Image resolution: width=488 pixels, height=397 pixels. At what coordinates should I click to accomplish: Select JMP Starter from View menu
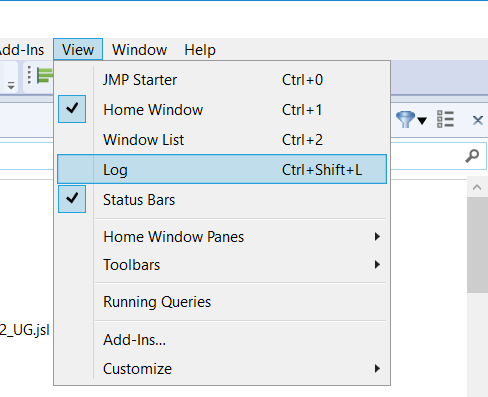coord(222,80)
